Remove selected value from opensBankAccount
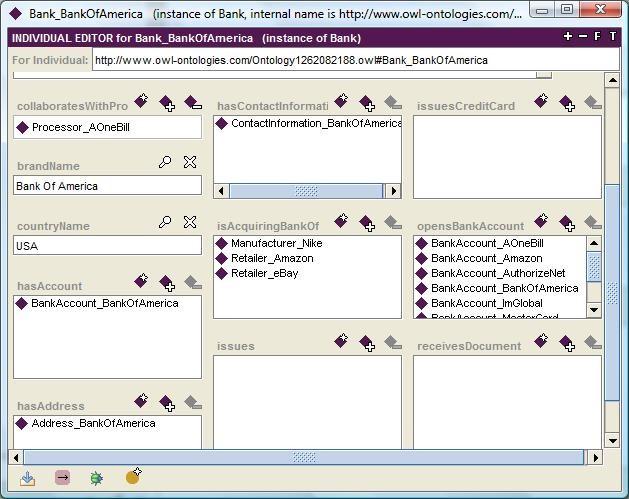 click(x=593, y=223)
